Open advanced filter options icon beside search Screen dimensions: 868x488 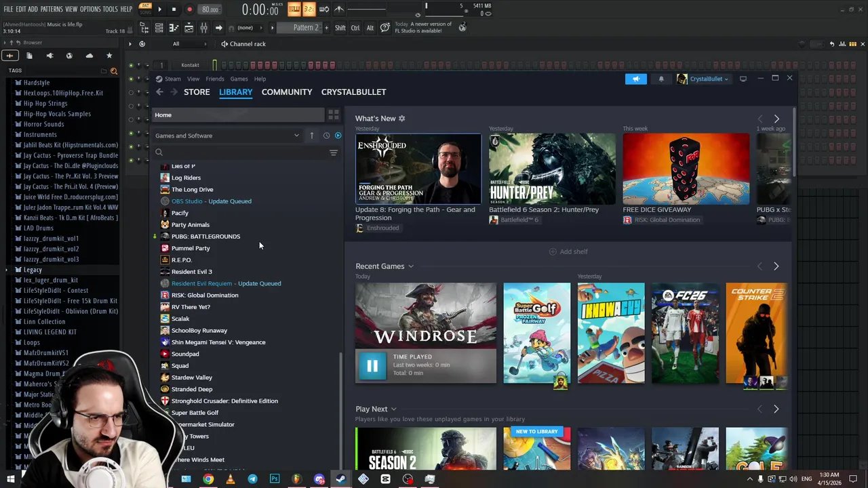[x=333, y=152]
